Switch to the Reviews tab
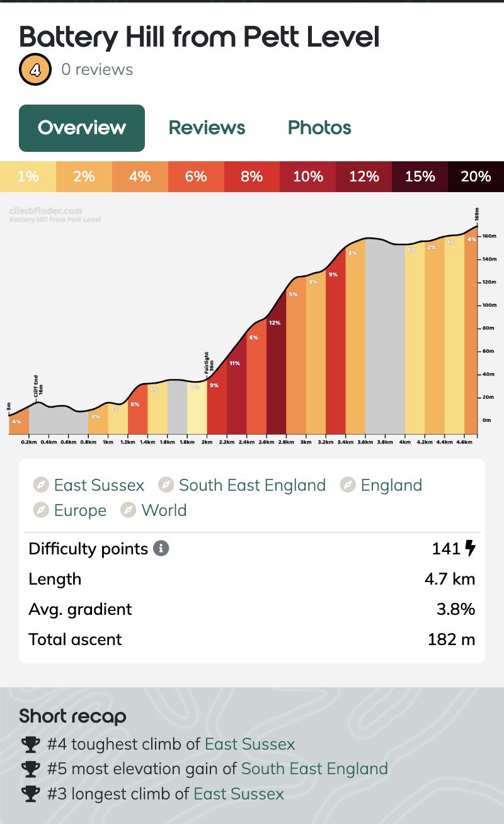The width and height of the screenshot is (504, 824). pos(207,128)
